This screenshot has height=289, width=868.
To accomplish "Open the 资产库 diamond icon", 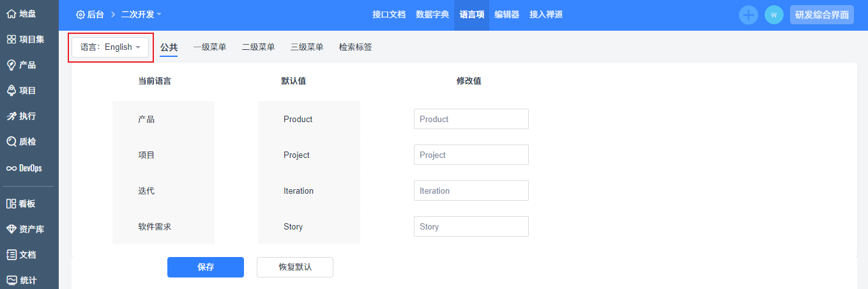I will (x=11, y=230).
